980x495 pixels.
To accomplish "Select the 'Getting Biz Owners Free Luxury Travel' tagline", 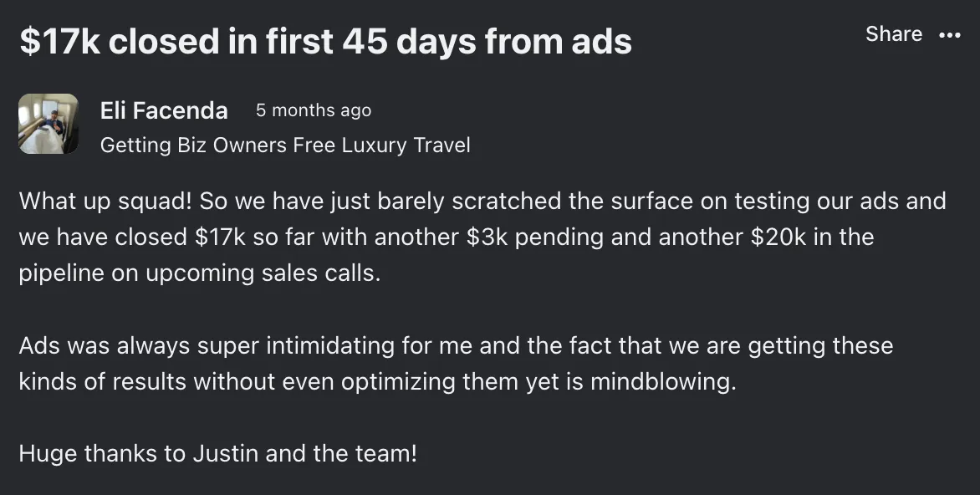I will 285,145.
